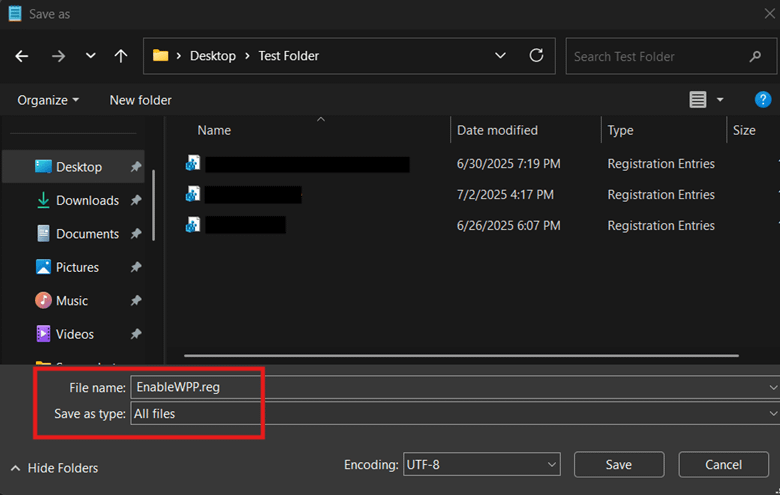Click the Save button

[x=618, y=465]
